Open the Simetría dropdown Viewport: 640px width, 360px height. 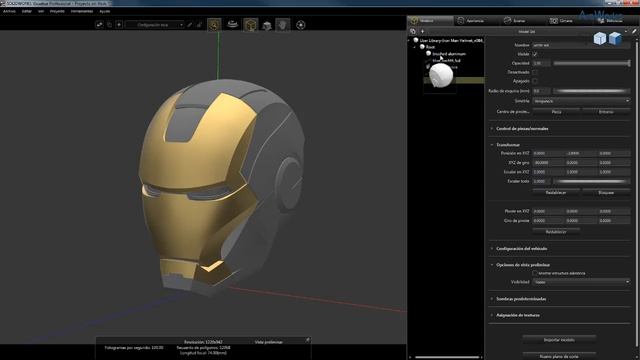click(581, 101)
